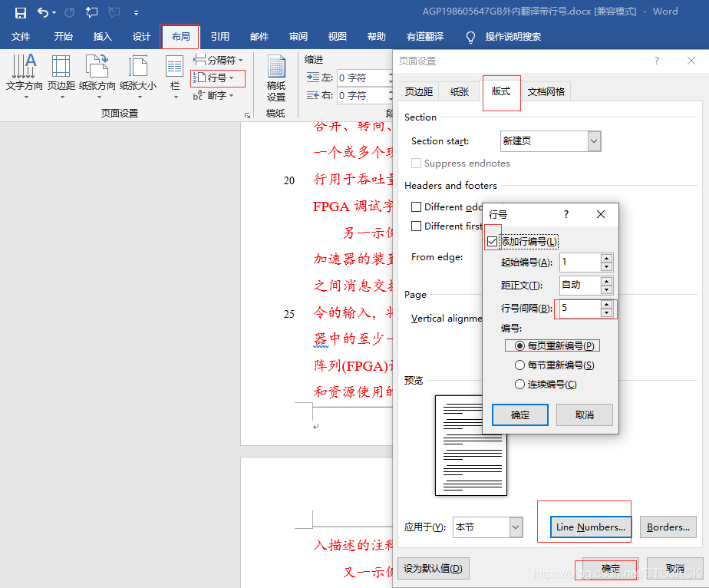Viewport: 709px width, 588px height.
Task: Select the 每节重新编号 radio button
Action: tap(520, 365)
